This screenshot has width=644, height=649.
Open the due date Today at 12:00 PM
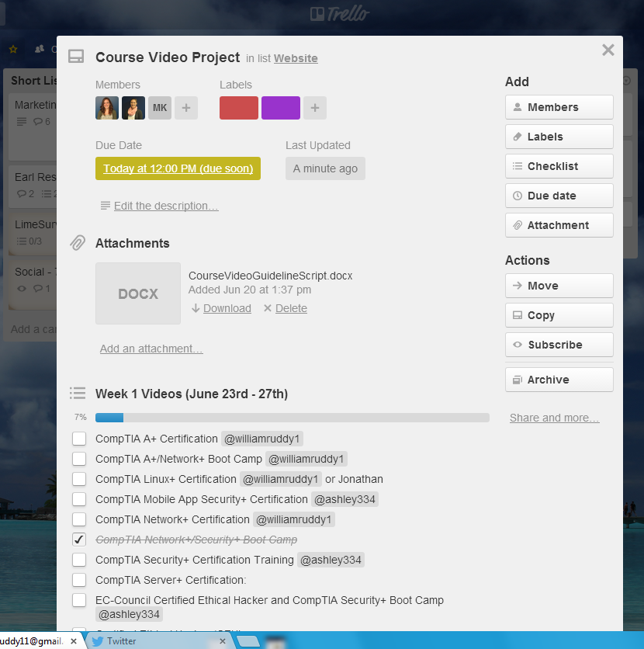178,168
